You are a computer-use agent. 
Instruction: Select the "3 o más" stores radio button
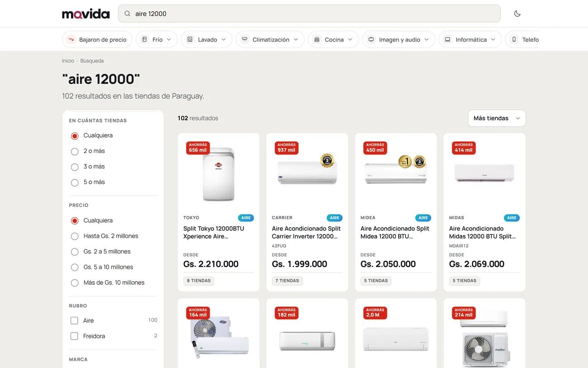75,167
